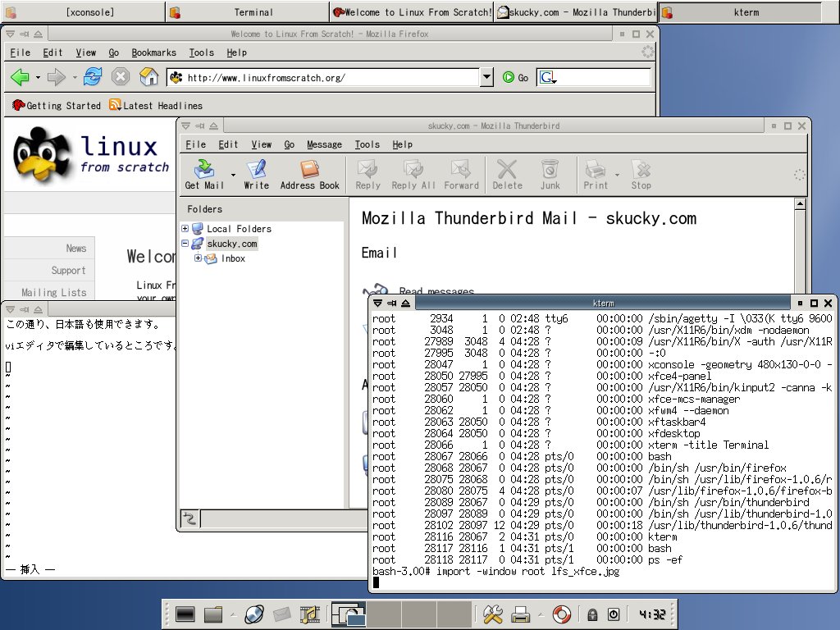
Task: Open file manager folder icon in panel
Action: tap(213, 614)
